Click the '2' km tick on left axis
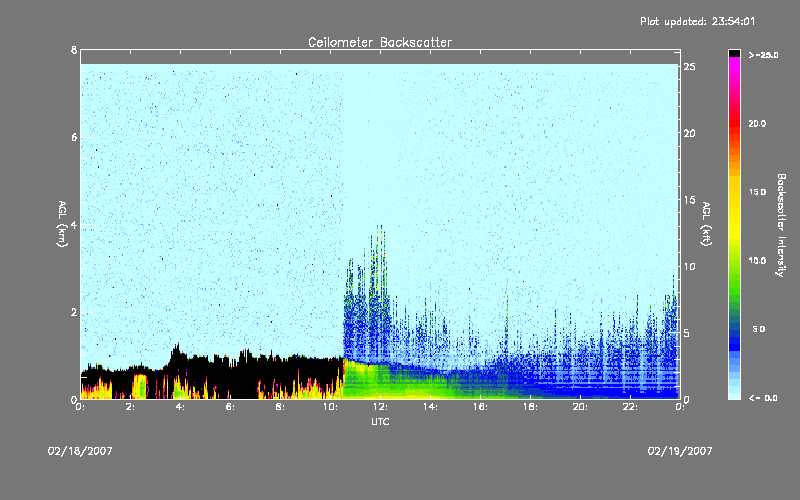Screen dimensions: 800x500 (74, 312)
